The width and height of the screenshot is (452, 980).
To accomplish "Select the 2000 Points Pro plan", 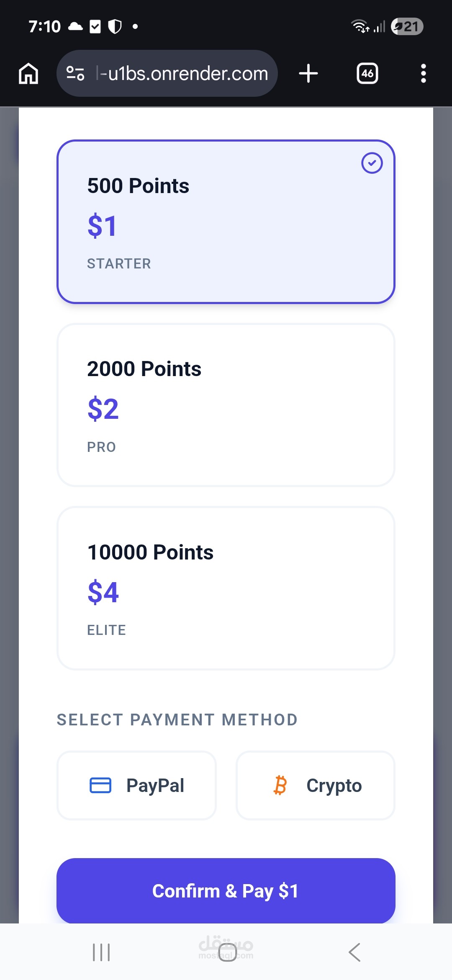I will pos(226,405).
